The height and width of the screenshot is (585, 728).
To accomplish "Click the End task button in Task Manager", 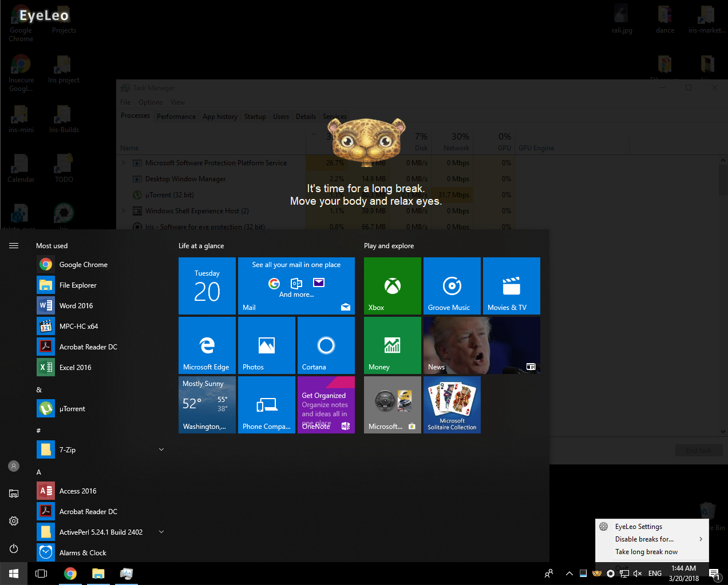I will point(698,451).
